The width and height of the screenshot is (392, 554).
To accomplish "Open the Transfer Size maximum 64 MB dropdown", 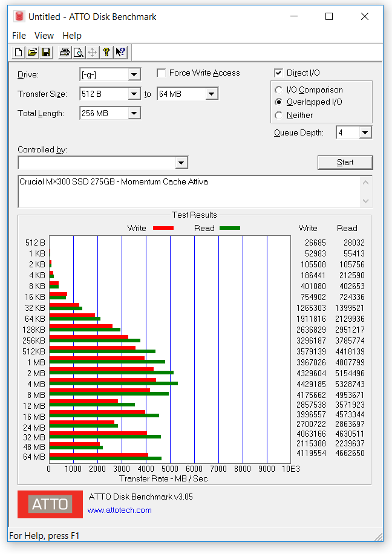I will [x=211, y=94].
